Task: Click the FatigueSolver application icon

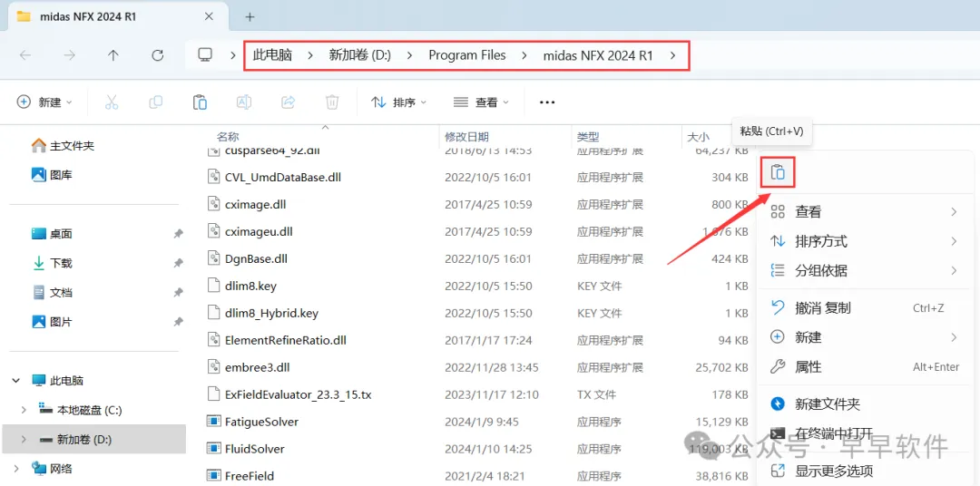Action: (214, 422)
